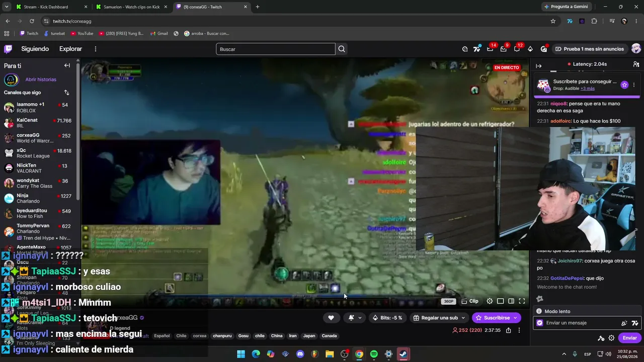Reload the page
The image size is (644, 362).
coord(32,21)
